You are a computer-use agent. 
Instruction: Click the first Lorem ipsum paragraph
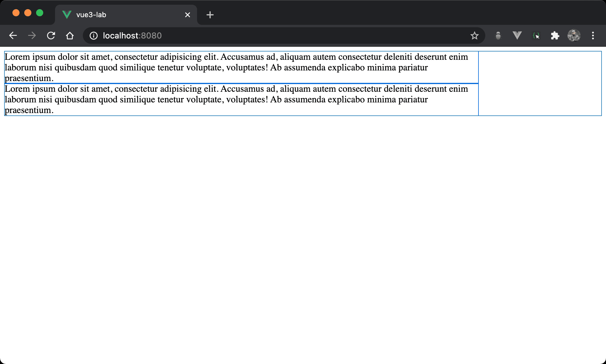[x=237, y=67]
